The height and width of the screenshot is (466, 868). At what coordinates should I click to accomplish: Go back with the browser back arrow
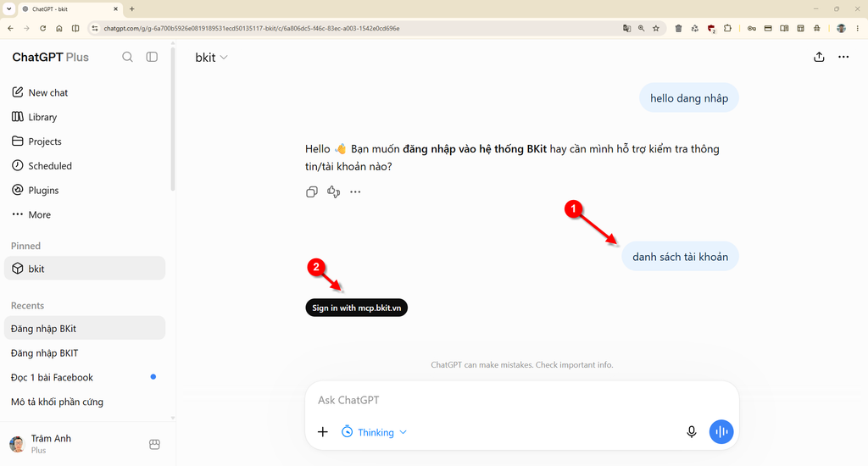10,28
